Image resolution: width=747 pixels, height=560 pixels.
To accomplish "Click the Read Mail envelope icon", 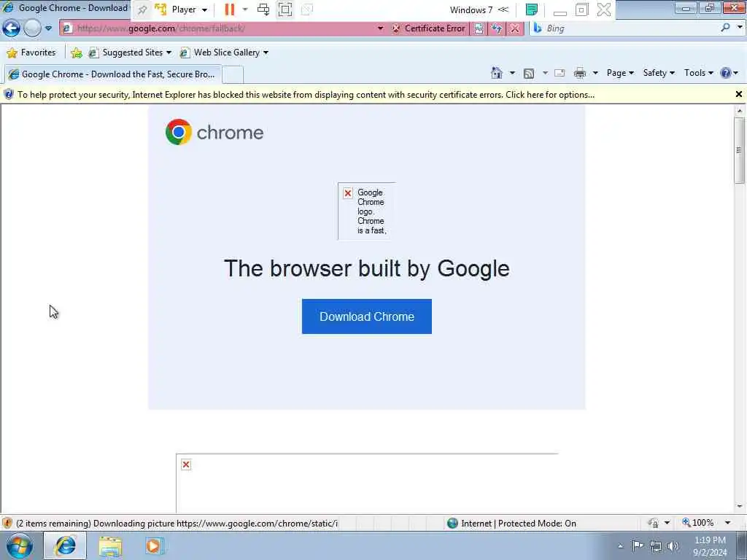I will [x=560, y=73].
